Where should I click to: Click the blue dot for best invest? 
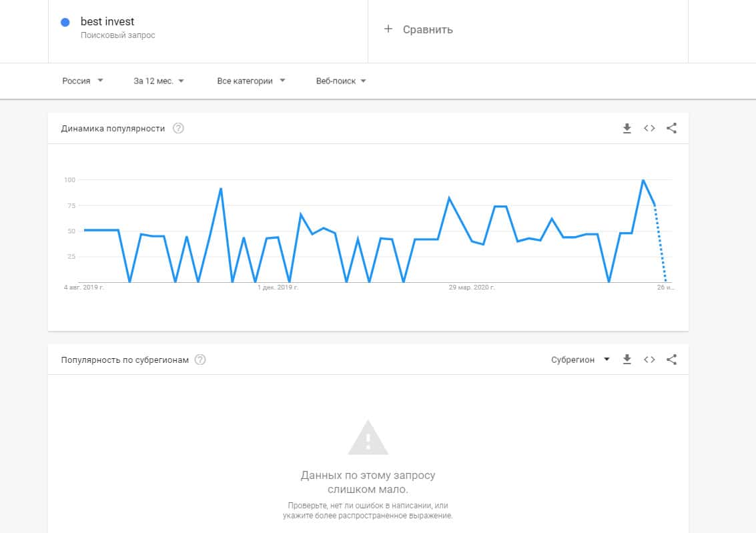click(65, 22)
